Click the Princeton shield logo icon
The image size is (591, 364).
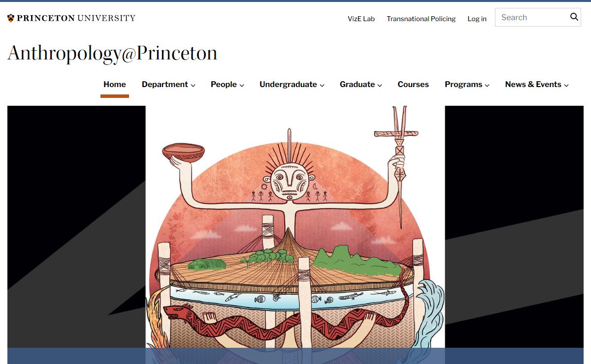pyautogui.click(x=11, y=18)
